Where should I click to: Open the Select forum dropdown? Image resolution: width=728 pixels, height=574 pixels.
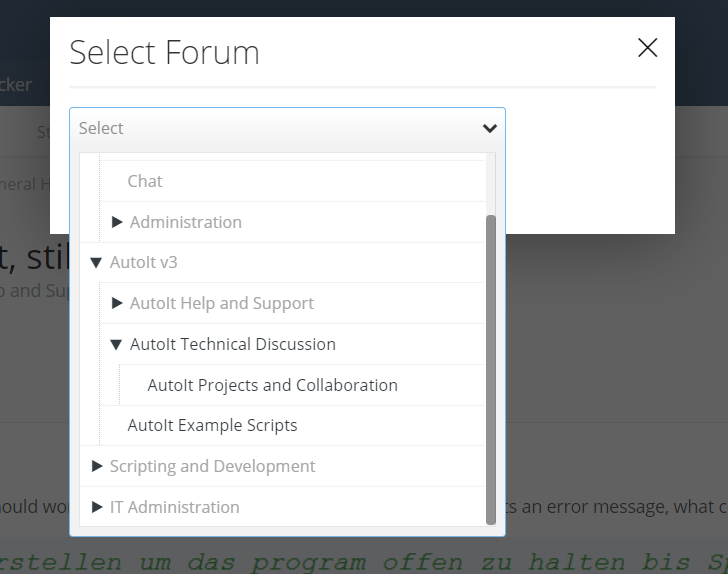(287, 128)
